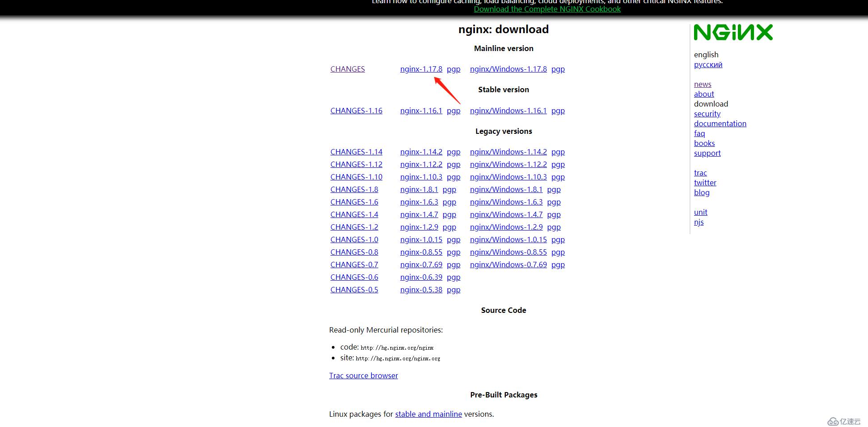Open trac link in sidebar
This screenshot has height=427, width=868.
[700, 173]
